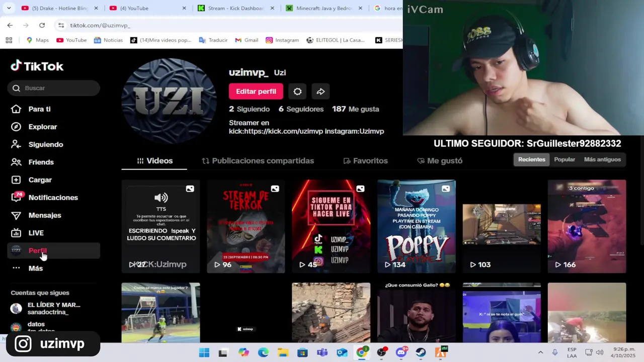Show hidden system tray icons
Image resolution: width=644 pixels, height=362 pixels.
[x=540, y=352]
